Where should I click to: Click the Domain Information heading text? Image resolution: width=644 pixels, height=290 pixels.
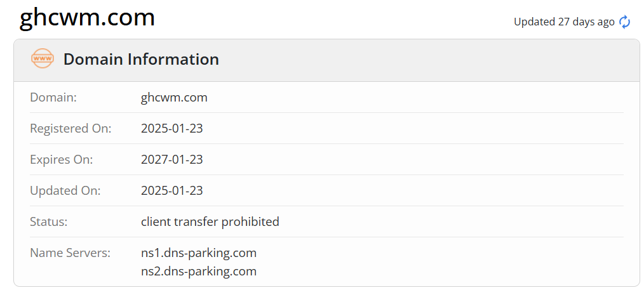coord(141,60)
